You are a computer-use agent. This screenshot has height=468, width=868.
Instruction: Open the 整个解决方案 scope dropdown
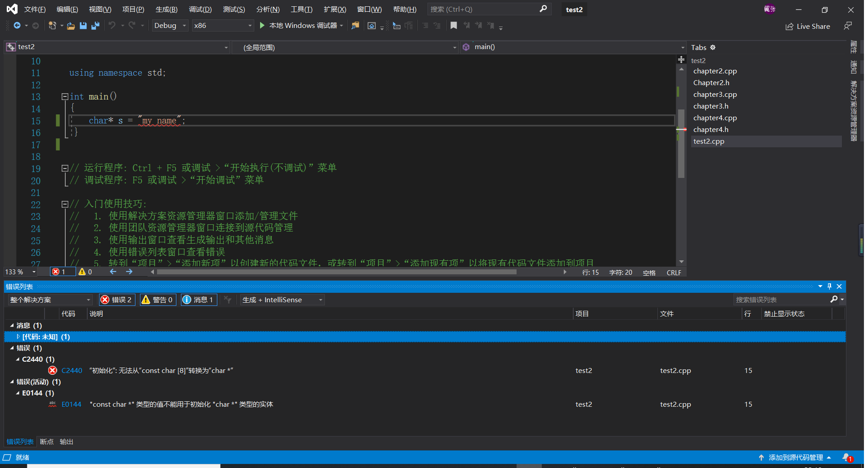[50, 300]
